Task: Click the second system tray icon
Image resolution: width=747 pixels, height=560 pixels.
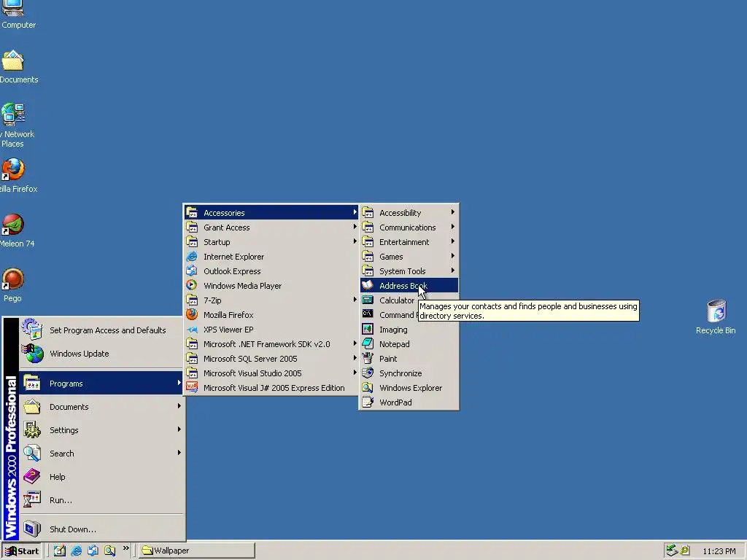Action: pos(685,551)
